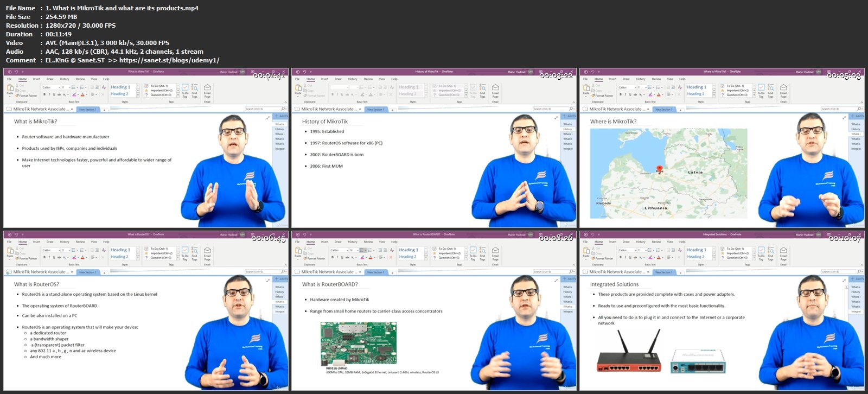Screen dimensions: 868x394
Task: Open the Calibri font dropdown in 'What is MikroTik?'
Action: pyautogui.click(x=59, y=87)
